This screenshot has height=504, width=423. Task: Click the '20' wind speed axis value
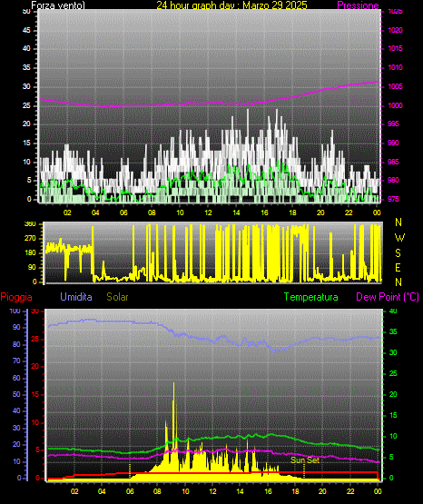coord(26,124)
